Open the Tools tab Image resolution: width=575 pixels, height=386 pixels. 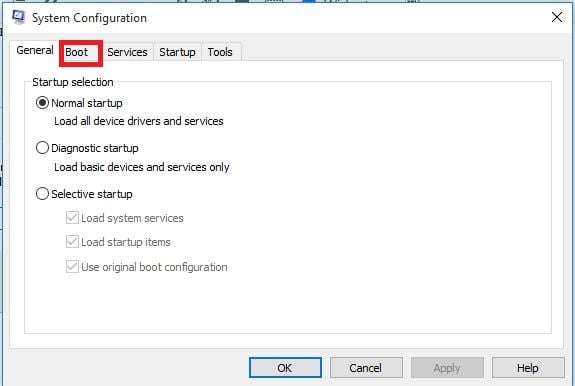click(x=220, y=52)
